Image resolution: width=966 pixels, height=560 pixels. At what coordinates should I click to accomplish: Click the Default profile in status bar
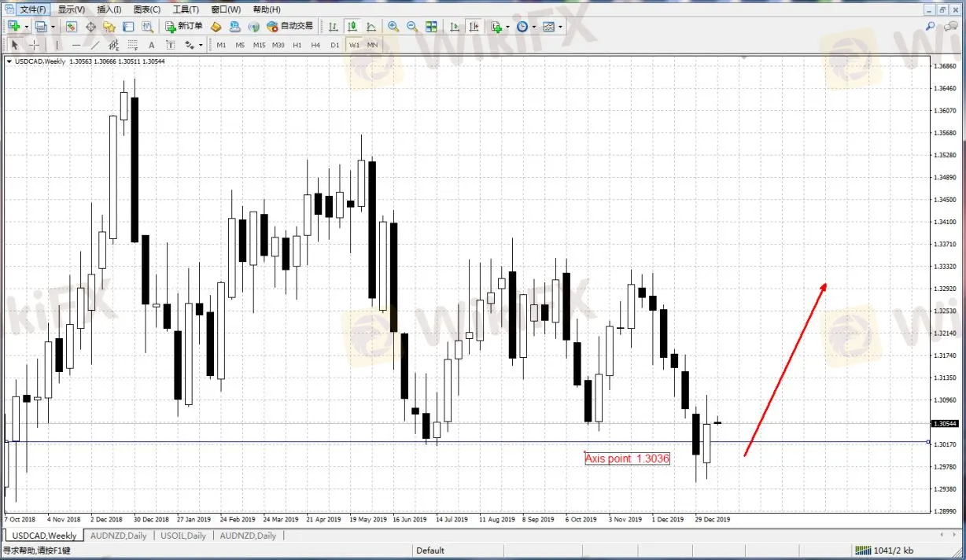430,551
